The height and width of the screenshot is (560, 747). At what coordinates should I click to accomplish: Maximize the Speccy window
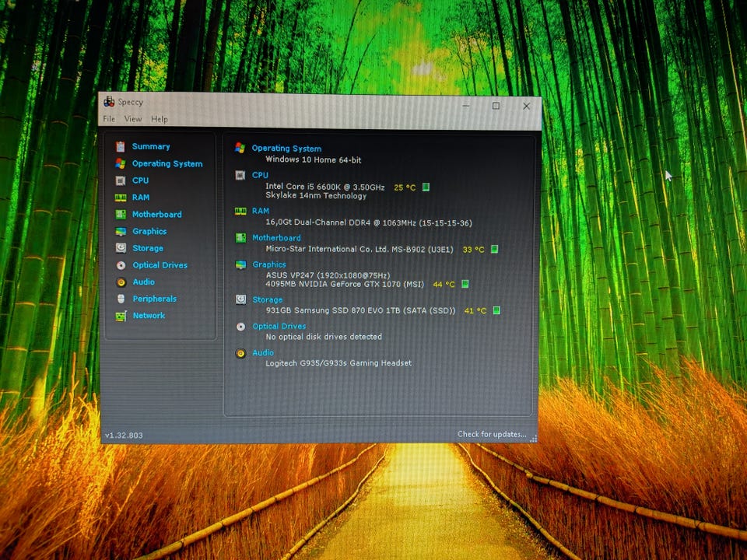tap(496, 106)
